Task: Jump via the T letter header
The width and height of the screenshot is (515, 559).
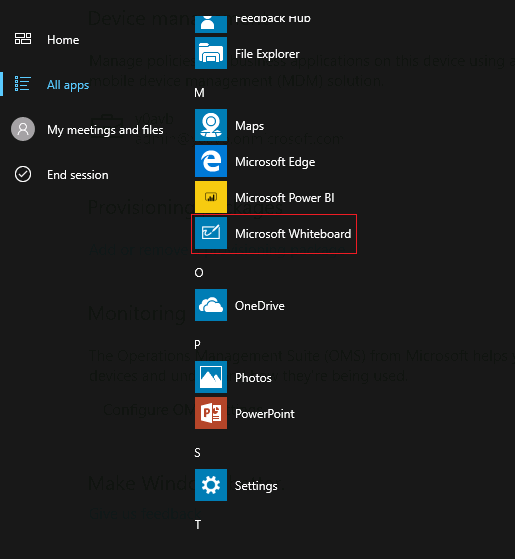Action: click(x=198, y=525)
